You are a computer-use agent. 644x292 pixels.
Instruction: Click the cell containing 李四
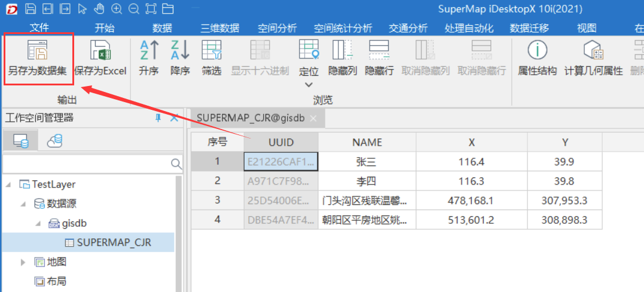coord(367,181)
